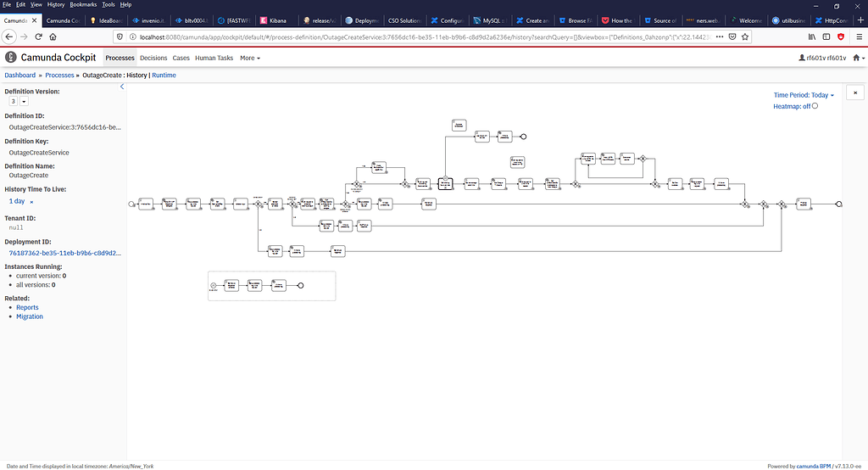The height and width of the screenshot is (470, 868).
Task: Click the process start event circle
Action: 131,204
